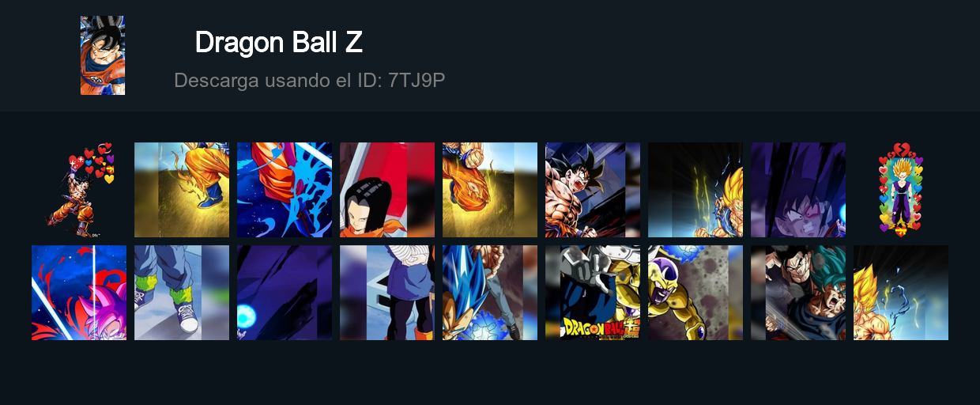Select the pink-haired Goku Rosé sticker
Screen dimensions: 980x405
pyautogui.click(x=79, y=293)
